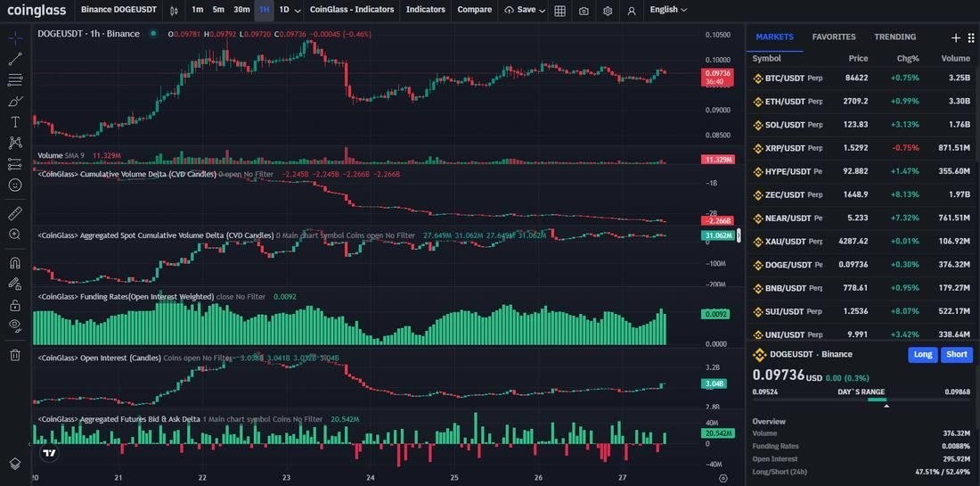The height and width of the screenshot is (486, 980).
Task: Click the coinglass logo
Action: point(37,10)
